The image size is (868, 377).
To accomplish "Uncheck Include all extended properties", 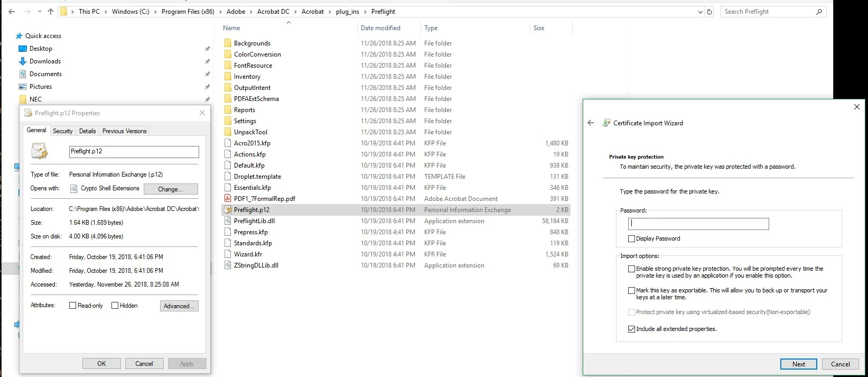I will pos(631,329).
